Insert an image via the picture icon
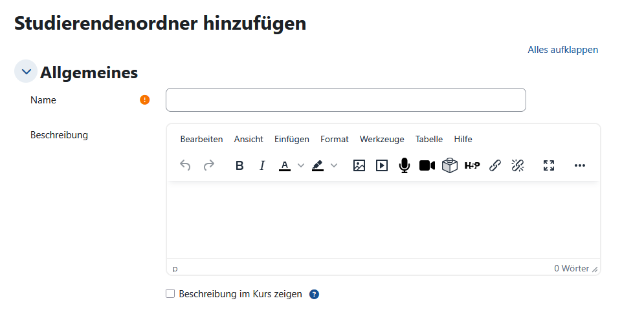 click(359, 165)
